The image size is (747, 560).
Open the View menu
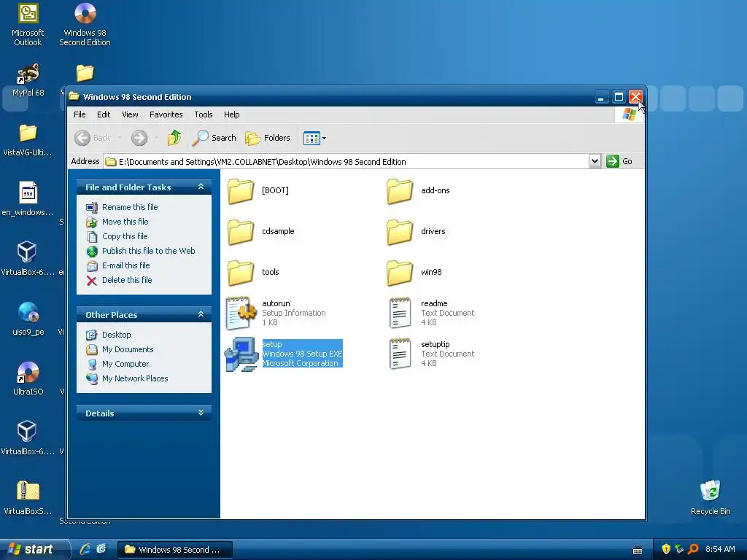[x=130, y=114]
